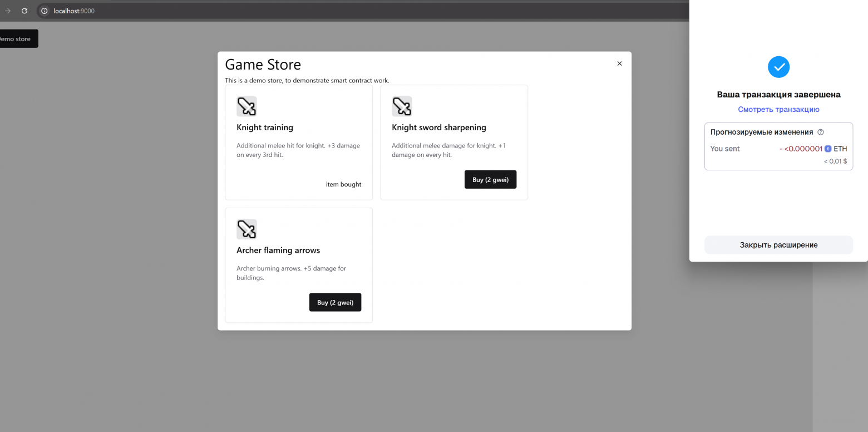This screenshot has width=868, height=432.
Task: Click the blue transaction complete checkmark icon
Action: [x=778, y=67]
